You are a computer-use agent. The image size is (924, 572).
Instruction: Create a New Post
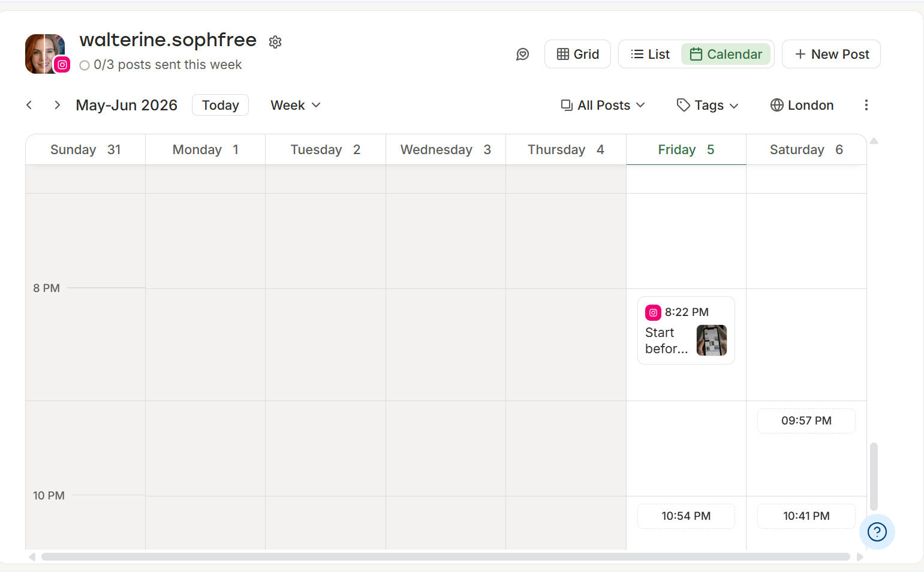(x=831, y=54)
